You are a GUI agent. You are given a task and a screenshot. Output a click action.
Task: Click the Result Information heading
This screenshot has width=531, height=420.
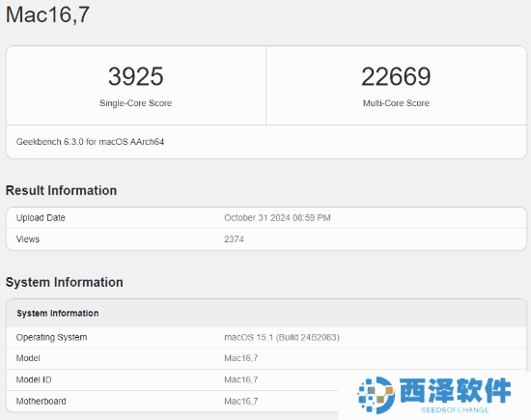tap(61, 190)
